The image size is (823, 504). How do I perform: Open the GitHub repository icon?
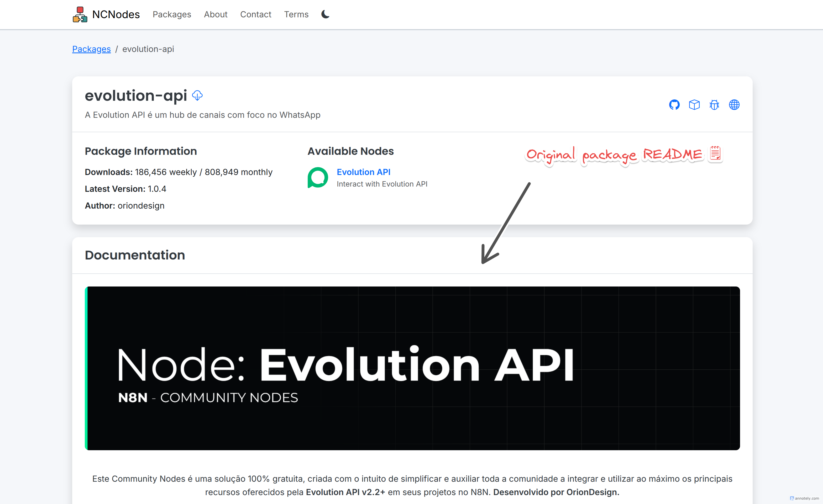coord(674,105)
